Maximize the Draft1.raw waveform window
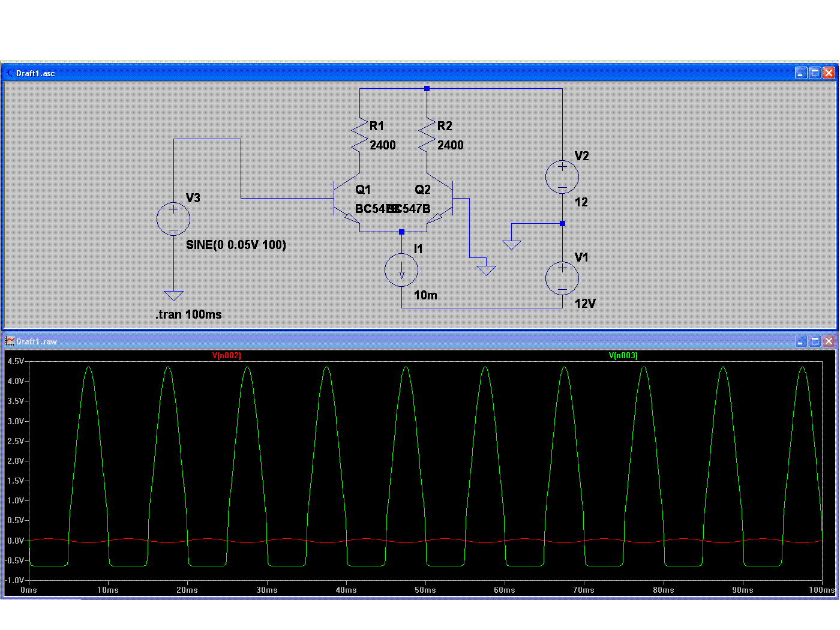 [815, 341]
